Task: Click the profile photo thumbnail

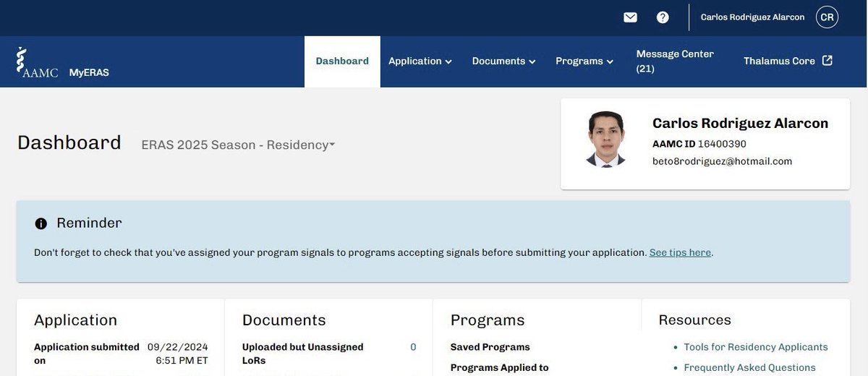Action: (605, 140)
